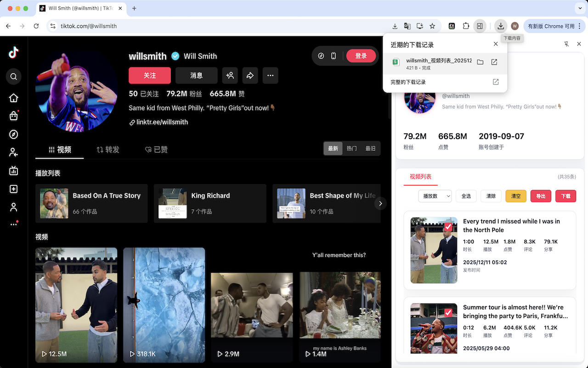This screenshot has height=368, width=588.
Task: Open the TikTok Shop bag icon
Action: coord(14,116)
